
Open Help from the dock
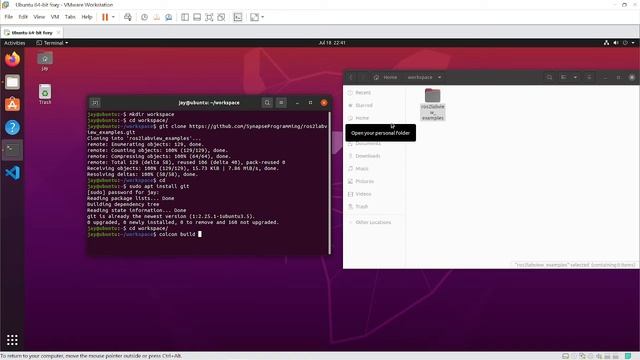tap(12, 127)
